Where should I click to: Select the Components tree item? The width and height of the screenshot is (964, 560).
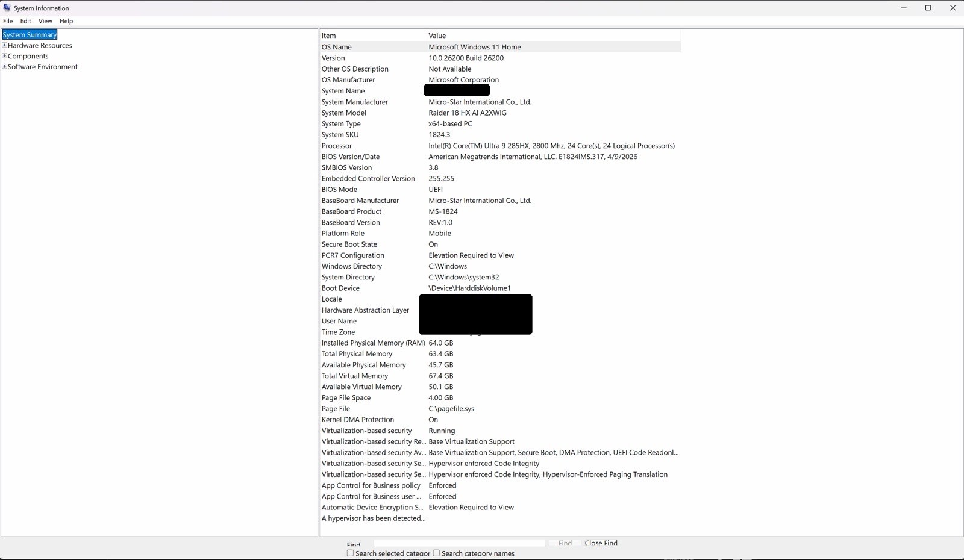coord(28,57)
